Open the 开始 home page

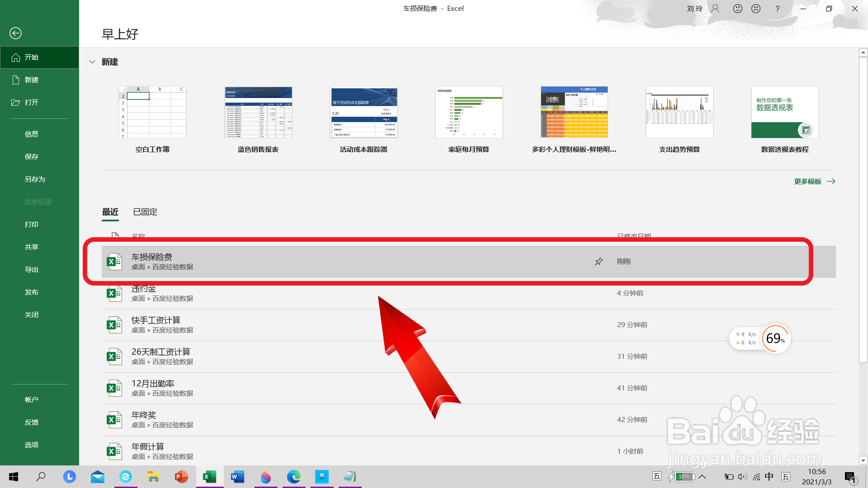(39, 57)
